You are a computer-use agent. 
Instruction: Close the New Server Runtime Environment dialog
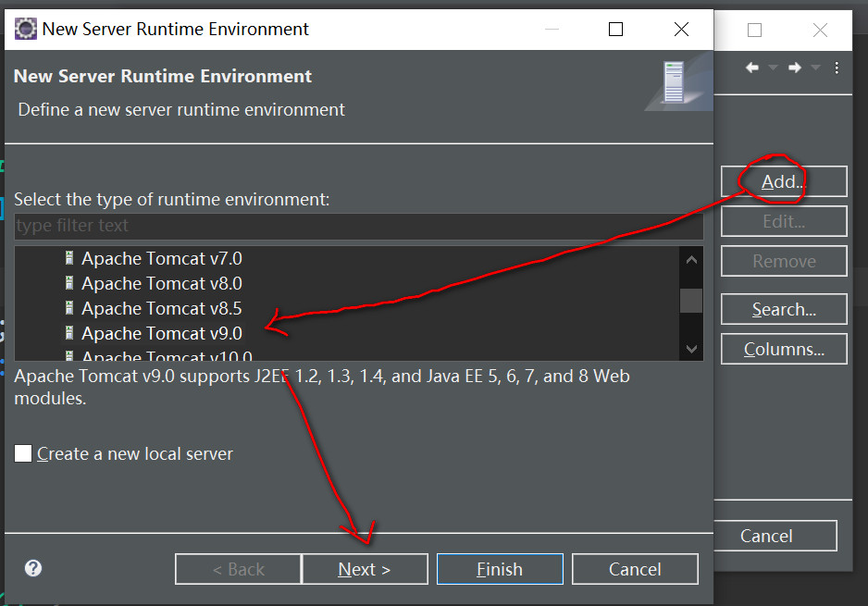tap(681, 29)
